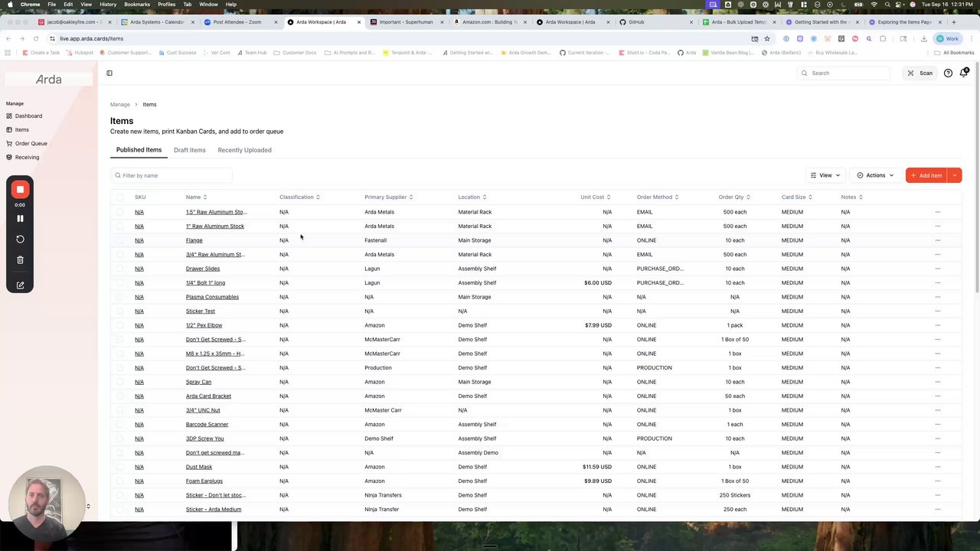980x551 pixels.
Task: Open the notifications bell icon
Action: tap(964, 73)
